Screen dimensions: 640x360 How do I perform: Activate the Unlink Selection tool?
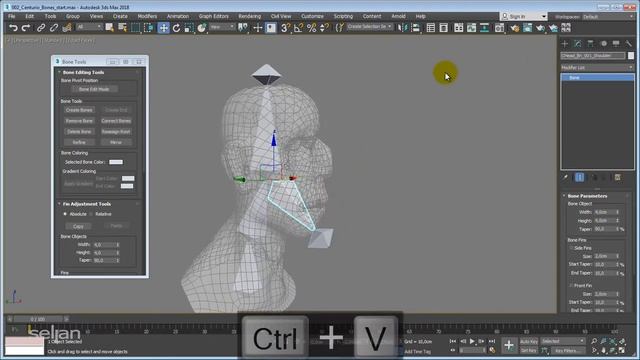coord(54,28)
